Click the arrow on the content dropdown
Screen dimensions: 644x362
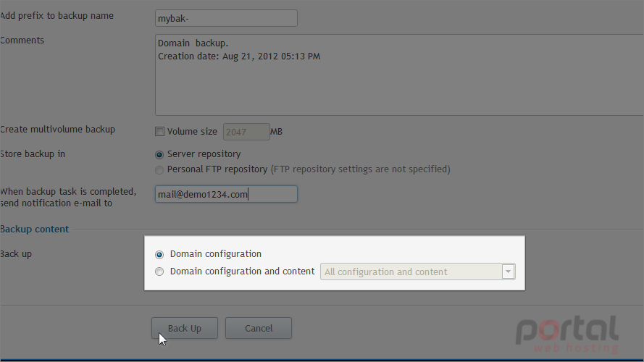(x=508, y=271)
